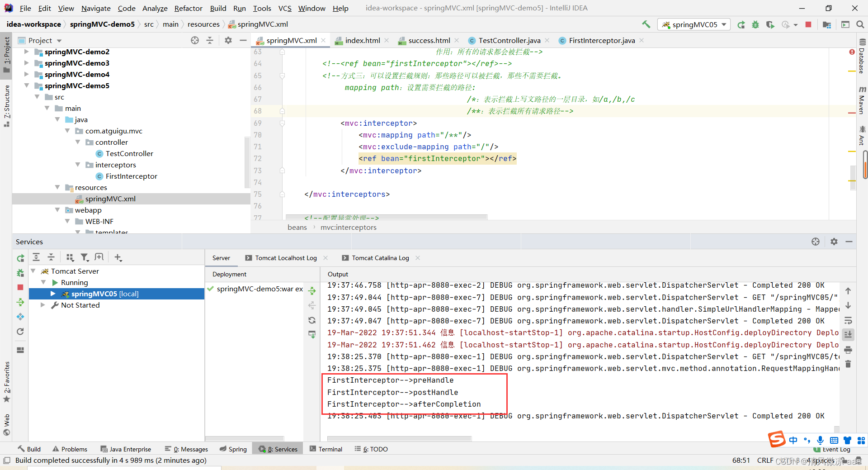The width and height of the screenshot is (868, 470).
Task: Start debugging with the bug icon
Action: pyautogui.click(x=755, y=24)
